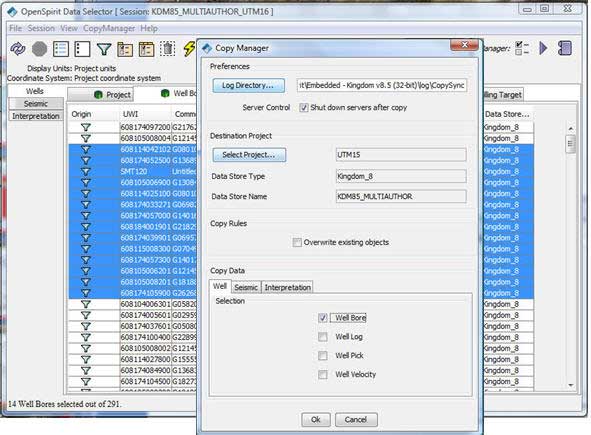Viewport: 591px width, 435px height.
Task: Switch to Seismic tab in Copy Data
Action: pos(246,288)
